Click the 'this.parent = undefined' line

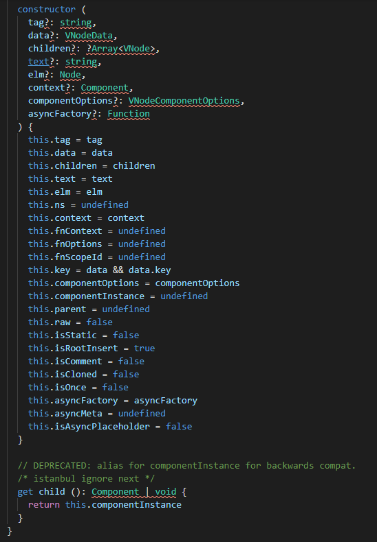click(89, 309)
